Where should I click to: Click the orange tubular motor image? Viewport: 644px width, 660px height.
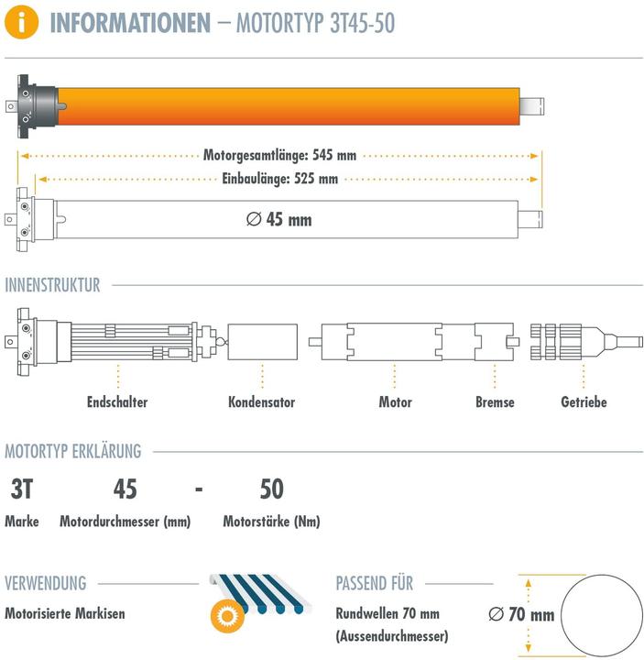pos(275,106)
